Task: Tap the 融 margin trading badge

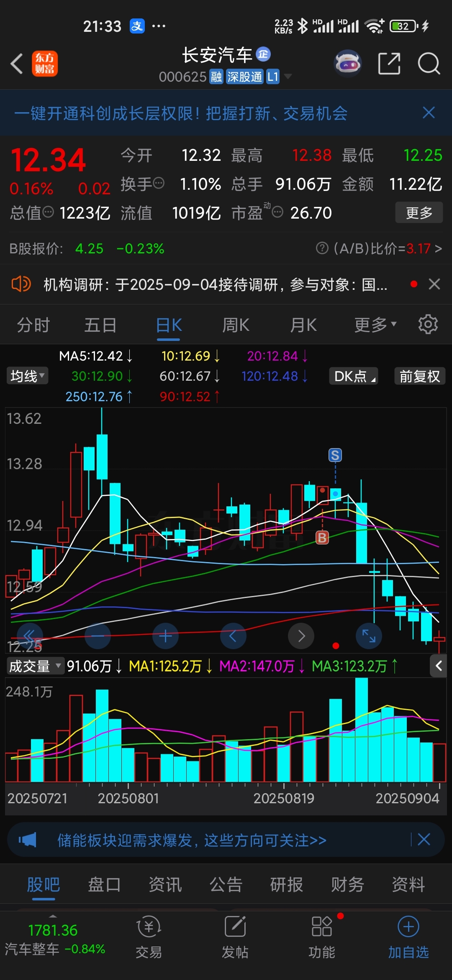Action: pyautogui.click(x=216, y=77)
